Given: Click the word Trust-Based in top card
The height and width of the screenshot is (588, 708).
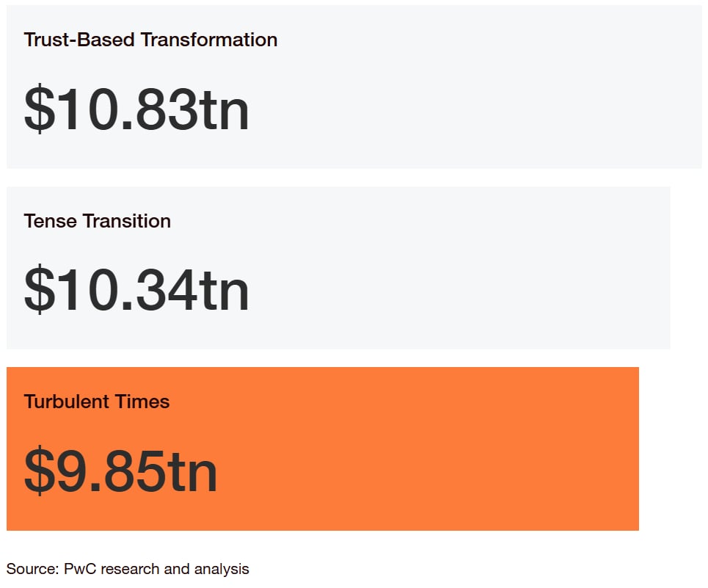Looking at the screenshot, I should tap(79, 40).
